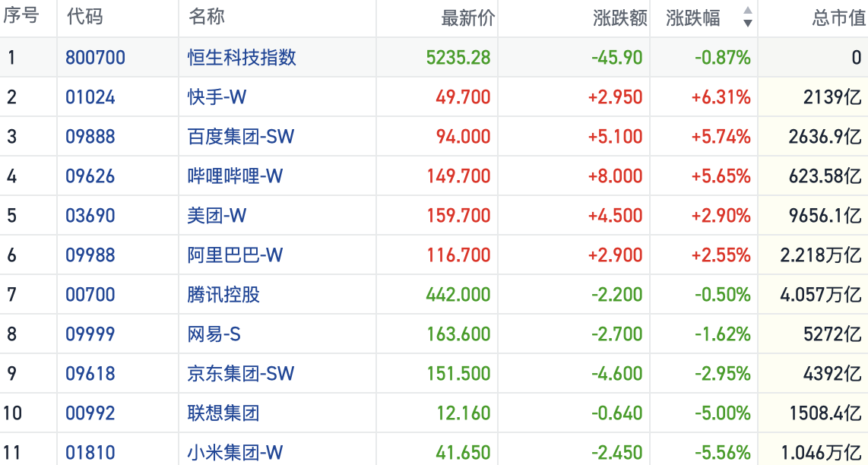Open 百度集团-SW stock page
Viewport: 868px width, 465px height.
pyautogui.click(x=241, y=137)
